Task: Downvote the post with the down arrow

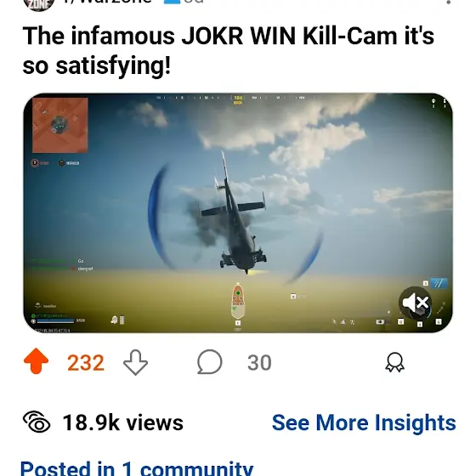Action: 135,362
